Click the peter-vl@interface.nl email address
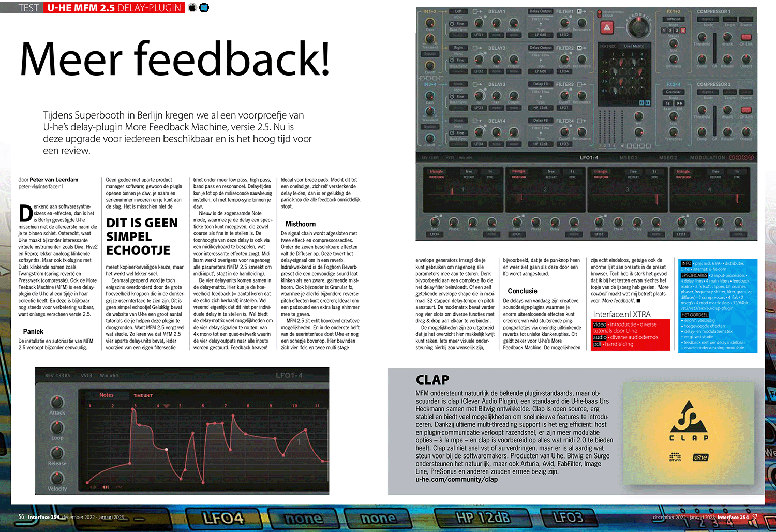 tap(40, 186)
